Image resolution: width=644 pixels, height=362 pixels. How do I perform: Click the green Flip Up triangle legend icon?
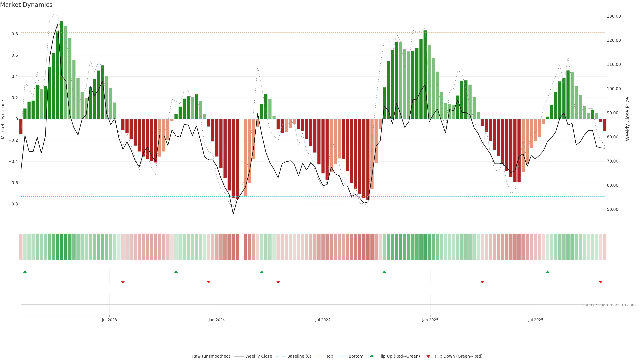pyautogui.click(x=372, y=356)
